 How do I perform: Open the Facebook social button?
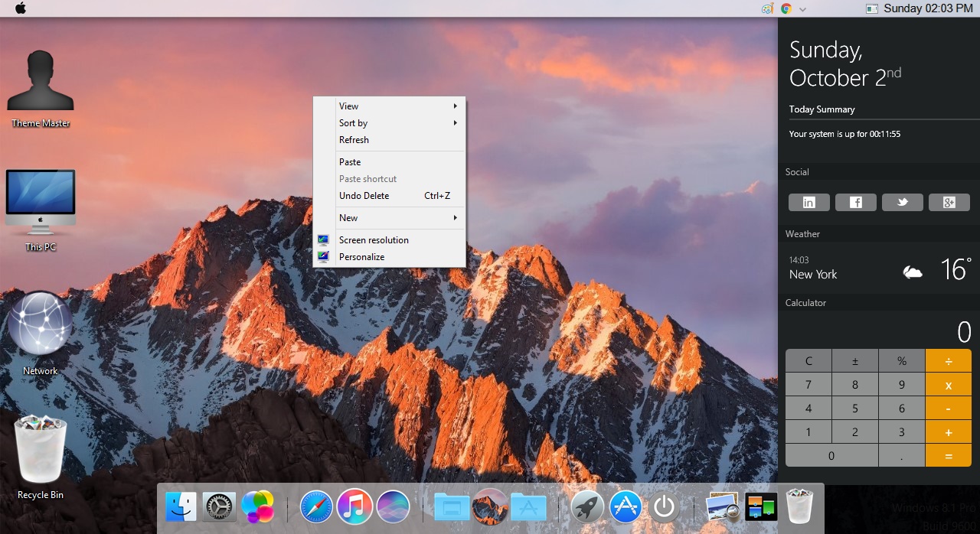[855, 202]
